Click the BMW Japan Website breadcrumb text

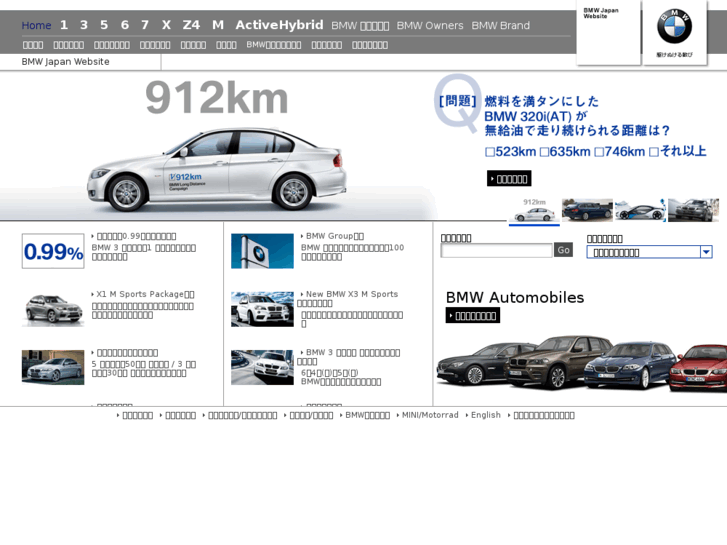65,62
